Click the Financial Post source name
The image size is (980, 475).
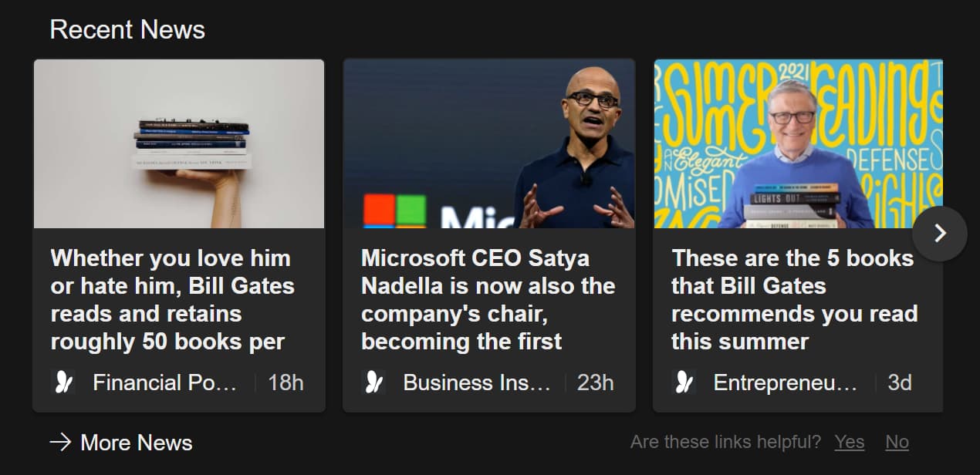coord(164,382)
